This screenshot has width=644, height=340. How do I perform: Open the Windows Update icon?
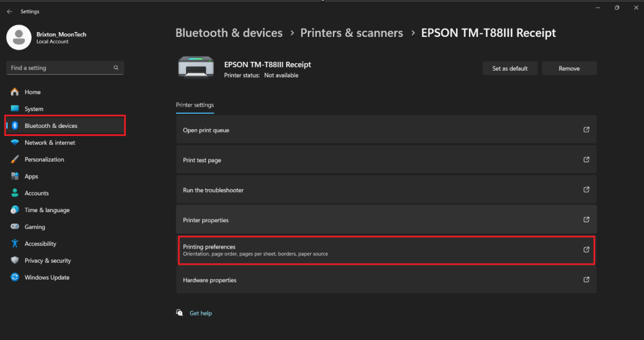14,277
